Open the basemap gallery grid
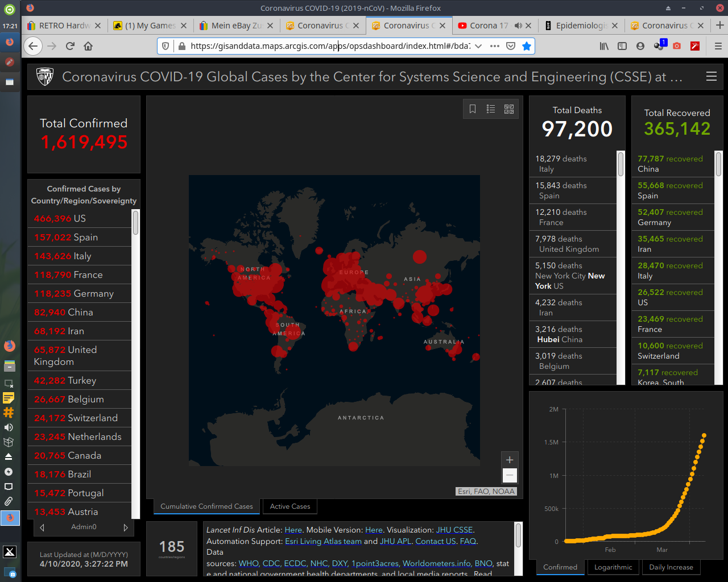The image size is (728, 582). point(509,109)
